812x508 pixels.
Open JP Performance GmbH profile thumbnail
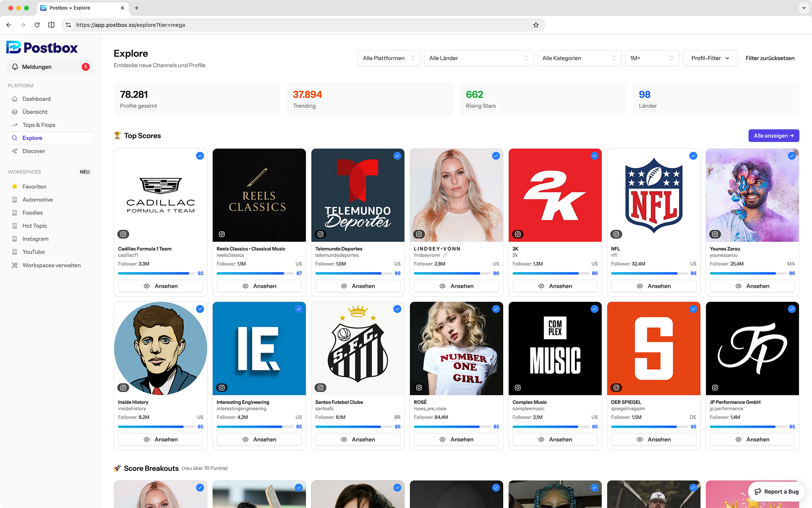point(752,348)
